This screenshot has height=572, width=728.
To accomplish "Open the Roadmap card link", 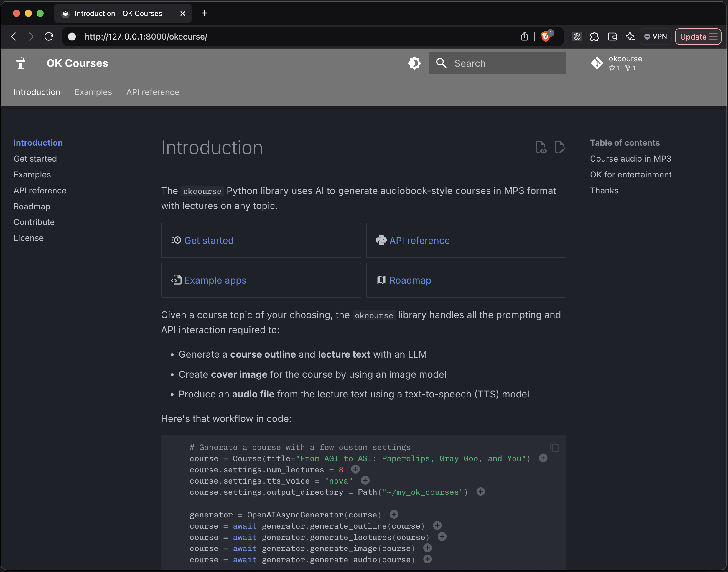I will tap(410, 280).
